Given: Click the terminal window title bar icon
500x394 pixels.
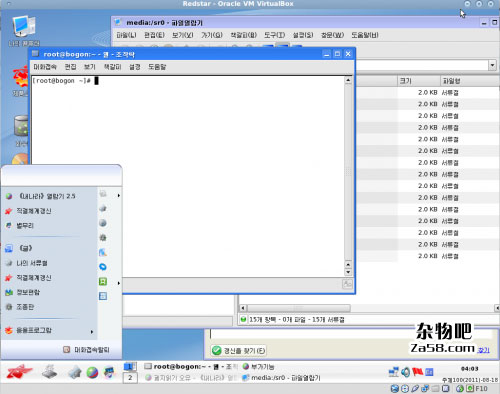Looking at the screenshot, I should coord(35,54).
